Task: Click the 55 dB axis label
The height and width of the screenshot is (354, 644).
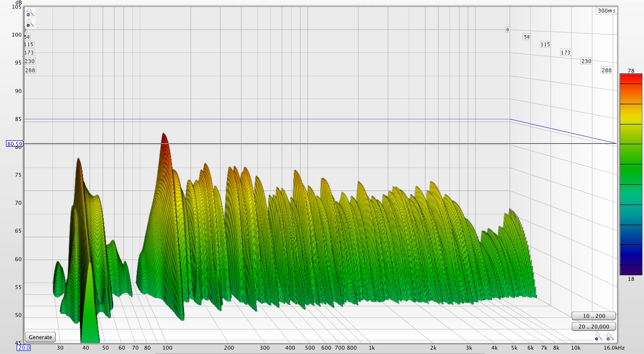Action: pos(18,287)
